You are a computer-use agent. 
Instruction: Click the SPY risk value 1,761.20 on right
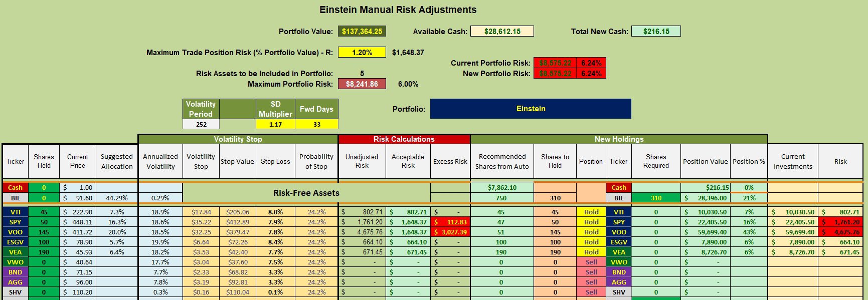click(840, 222)
